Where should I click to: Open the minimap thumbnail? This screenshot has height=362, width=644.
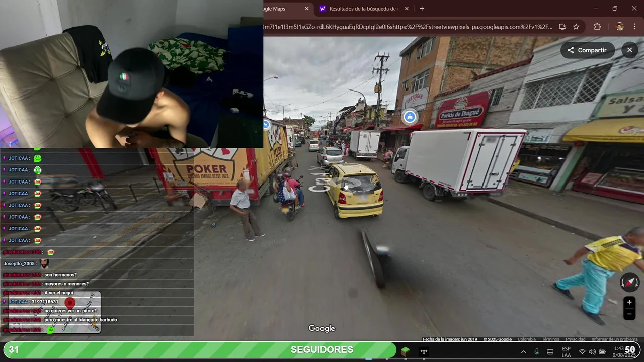click(55, 312)
